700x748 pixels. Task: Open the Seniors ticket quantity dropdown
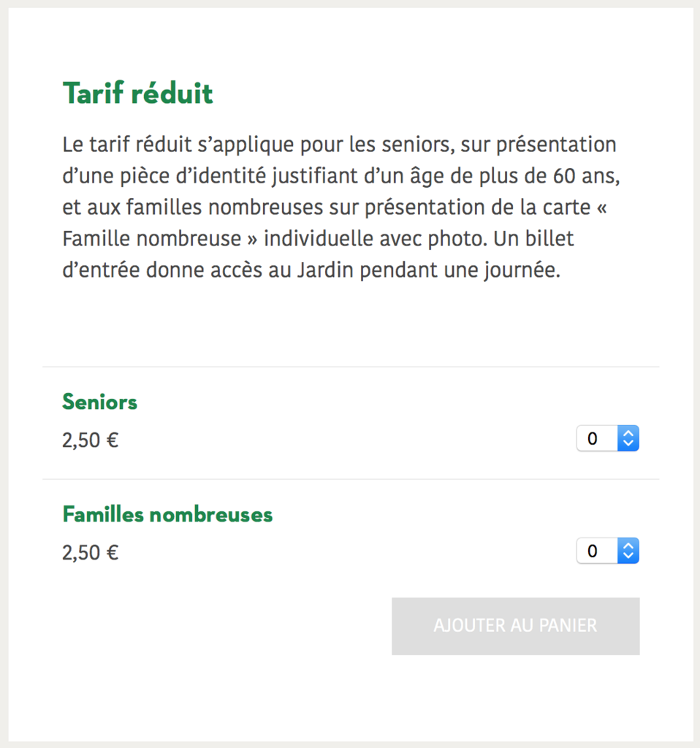click(607, 438)
